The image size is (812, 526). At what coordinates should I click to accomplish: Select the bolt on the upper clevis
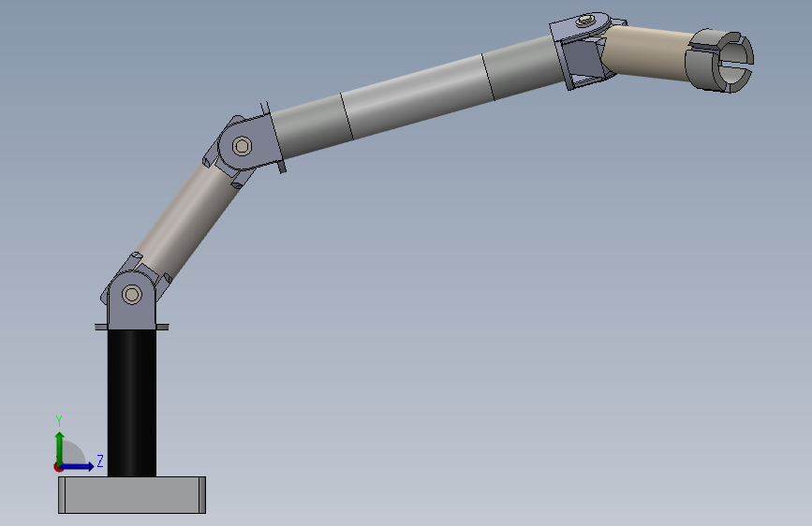[585, 22]
